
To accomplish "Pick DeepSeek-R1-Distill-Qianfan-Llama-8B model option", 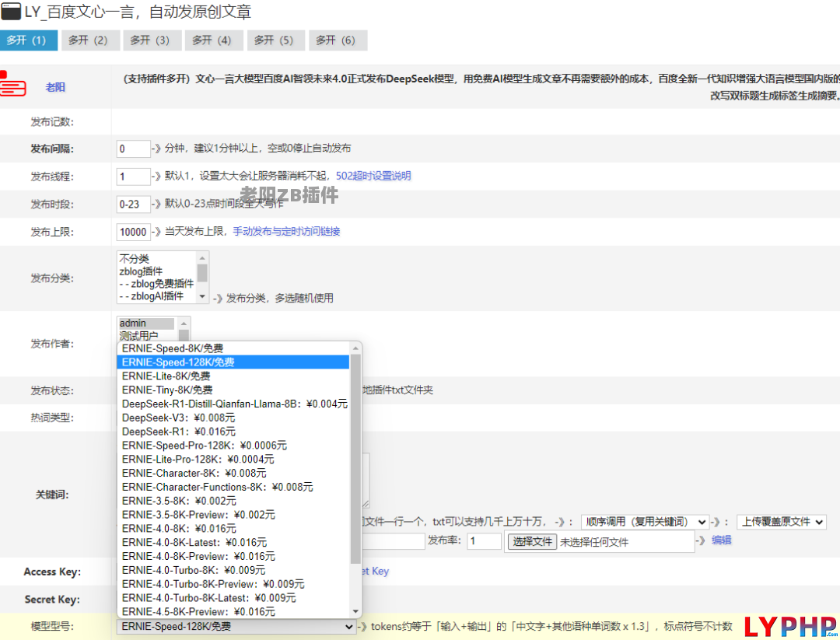I will (x=233, y=404).
